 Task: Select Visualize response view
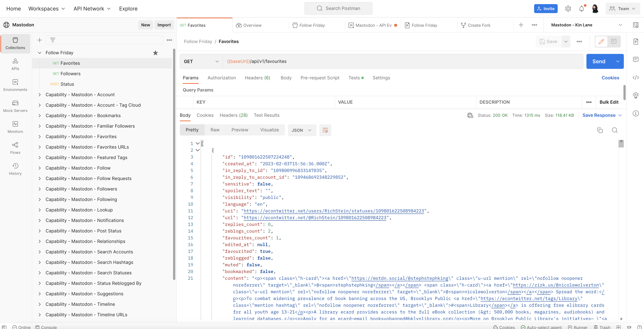point(269,130)
